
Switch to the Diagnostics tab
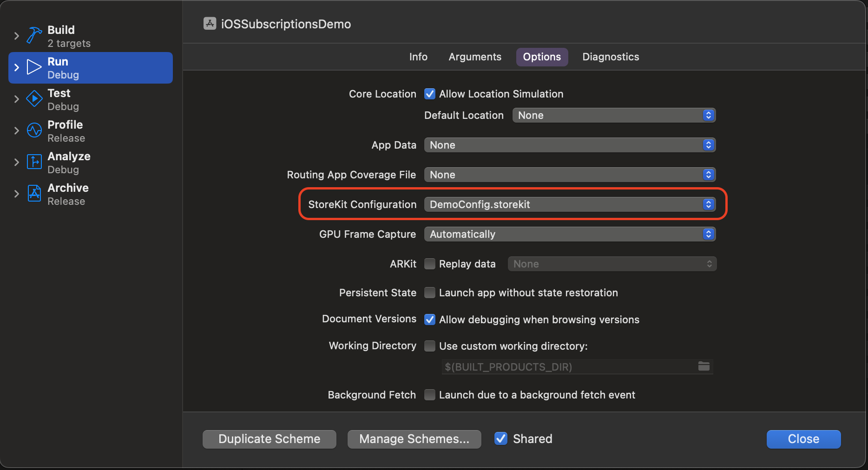(x=610, y=57)
